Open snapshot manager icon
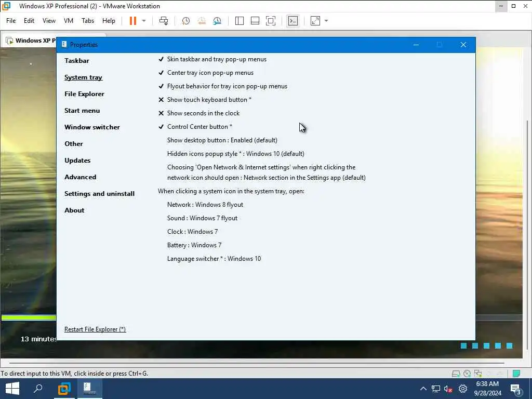Screen dimensions: 532x399 pos(217,21)
